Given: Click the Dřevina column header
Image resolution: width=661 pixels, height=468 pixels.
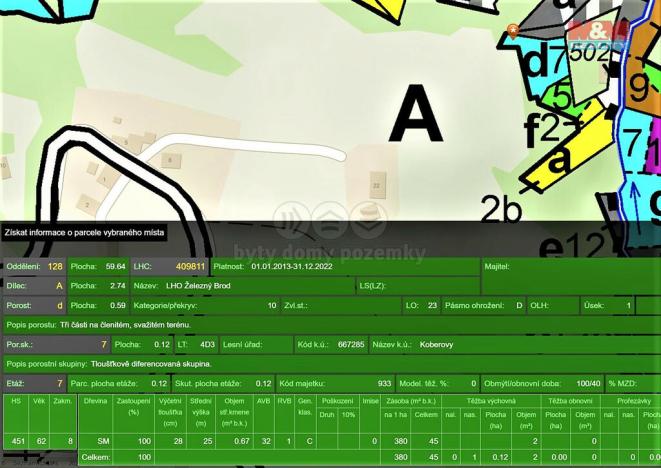Looking at the screenshot, I should tap(95, 400).
